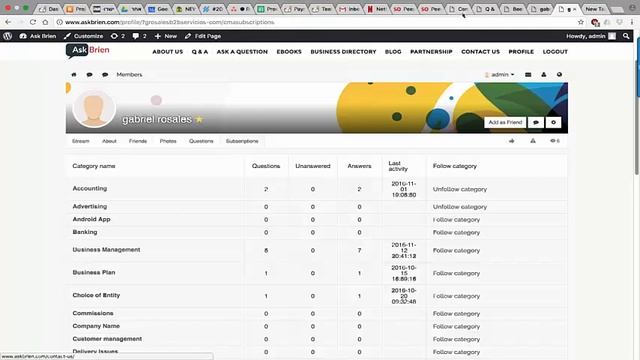Viewport: 640px width, 360px height.
Task: Follow the Choice of Entity category
Action: tap(456, 296)
